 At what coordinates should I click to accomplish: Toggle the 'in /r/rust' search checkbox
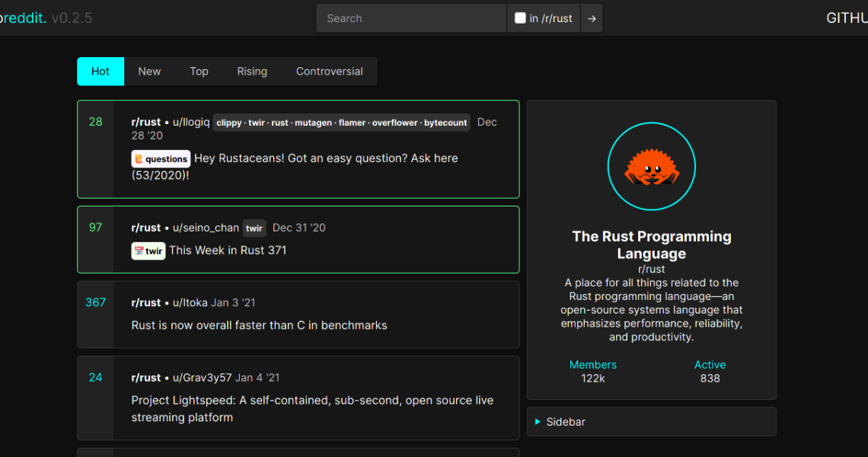click(521, 18)
